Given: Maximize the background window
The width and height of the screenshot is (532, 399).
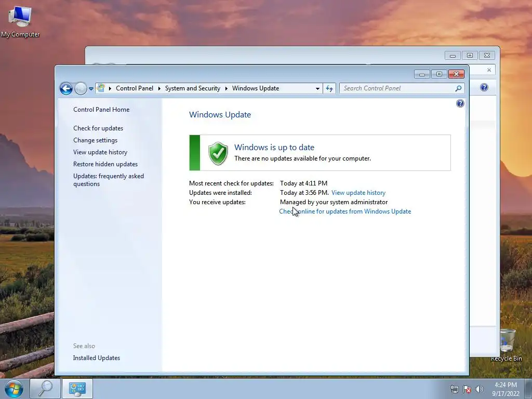Looking at the screenshot, I should (470, 55).
